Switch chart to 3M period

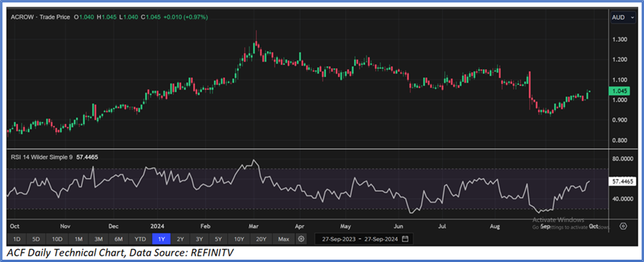pyautogui.click(x=99, y=238)
